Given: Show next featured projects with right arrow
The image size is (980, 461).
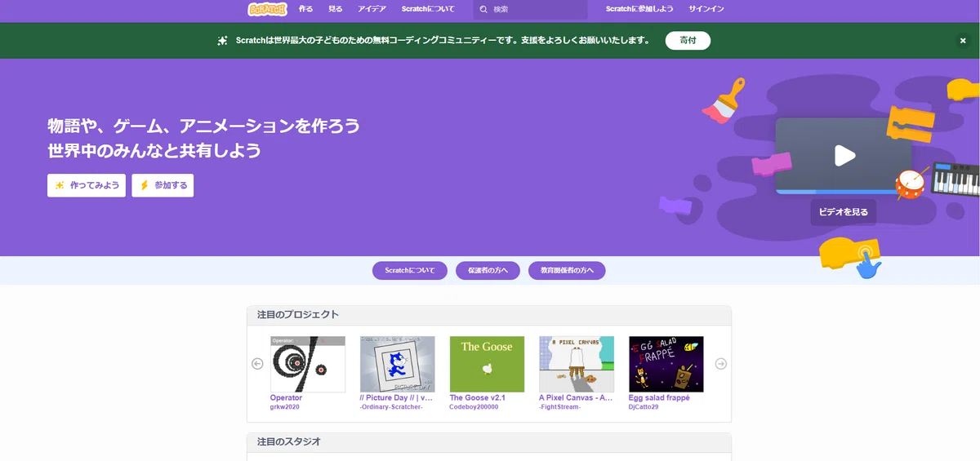Looking at the screenshot, I should [721, 364].
